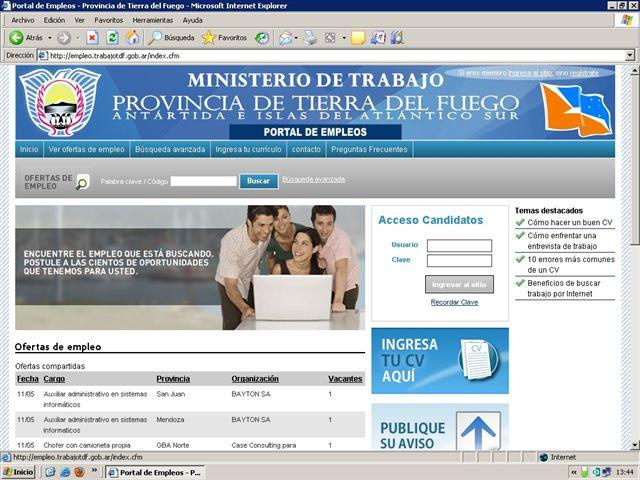
Task: Select the Búsqueda avanzada navigation tab
Action: click(169, 149)
